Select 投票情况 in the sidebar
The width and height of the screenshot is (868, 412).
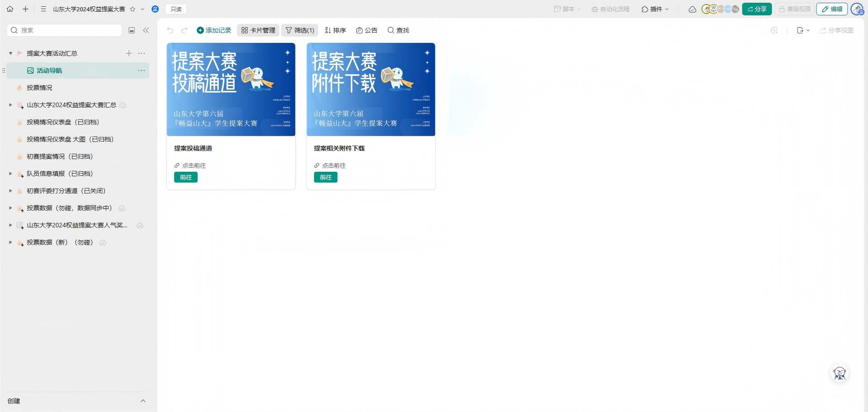[39, 88]
